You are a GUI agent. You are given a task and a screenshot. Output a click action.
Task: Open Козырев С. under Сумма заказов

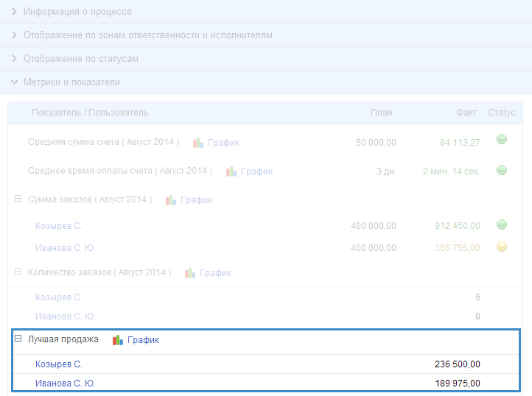[59, 226]
